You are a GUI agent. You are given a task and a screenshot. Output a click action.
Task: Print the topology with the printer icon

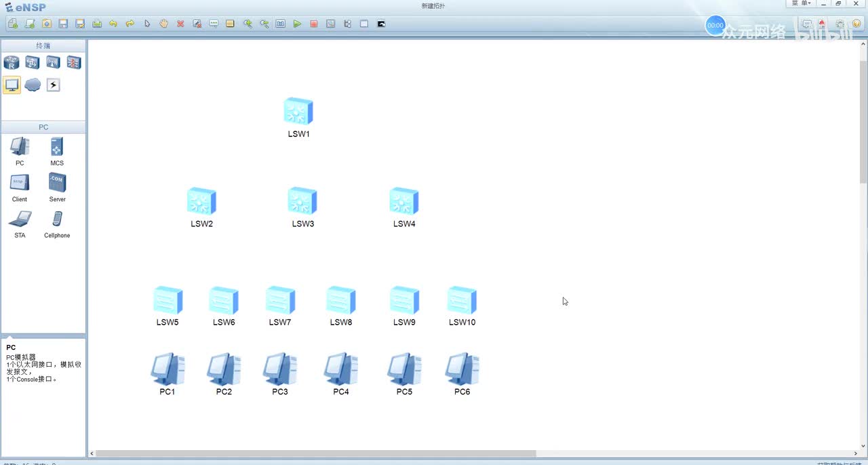point(97,24)
